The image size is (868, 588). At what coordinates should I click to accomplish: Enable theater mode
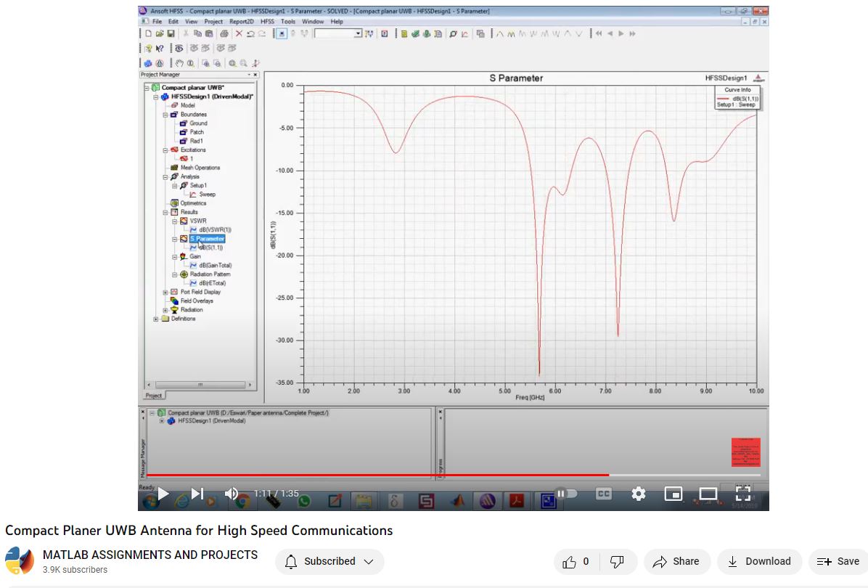pyautogui.click(x=708, y=494)
